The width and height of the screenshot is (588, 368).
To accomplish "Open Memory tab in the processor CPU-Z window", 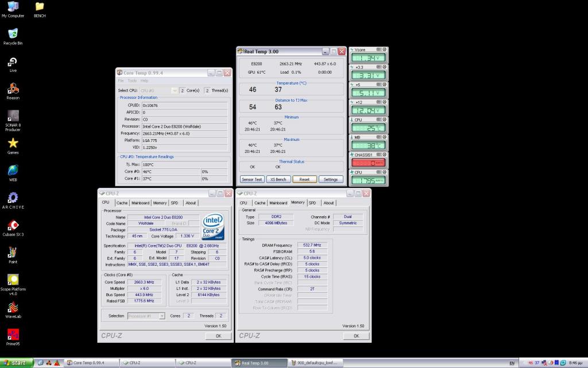I will coord(160,203).
